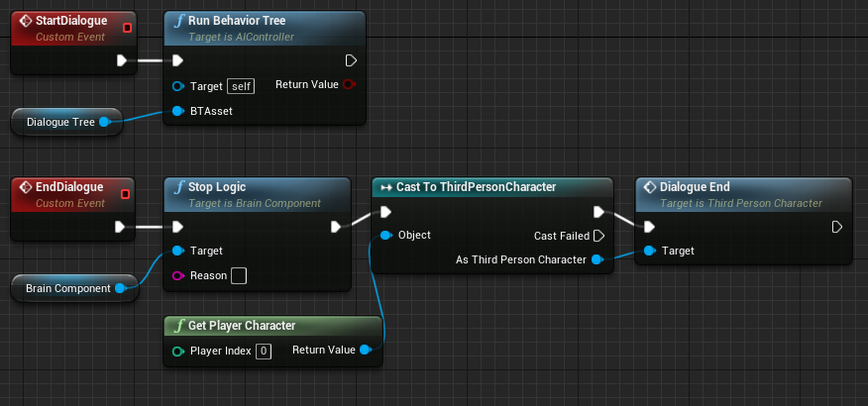Click Run Behavior Tree exec output pin
Viewport: 868px width, 406px height.
350,60
